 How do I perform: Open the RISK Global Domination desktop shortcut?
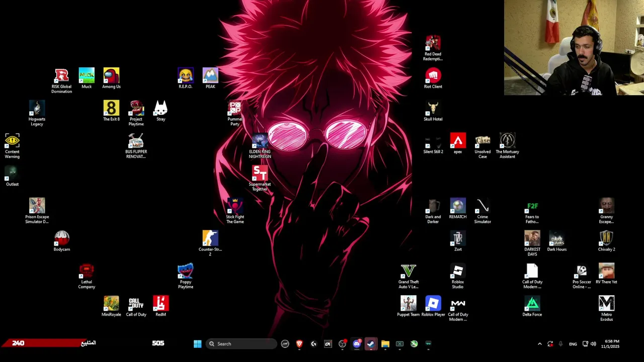tap(61, 81)
